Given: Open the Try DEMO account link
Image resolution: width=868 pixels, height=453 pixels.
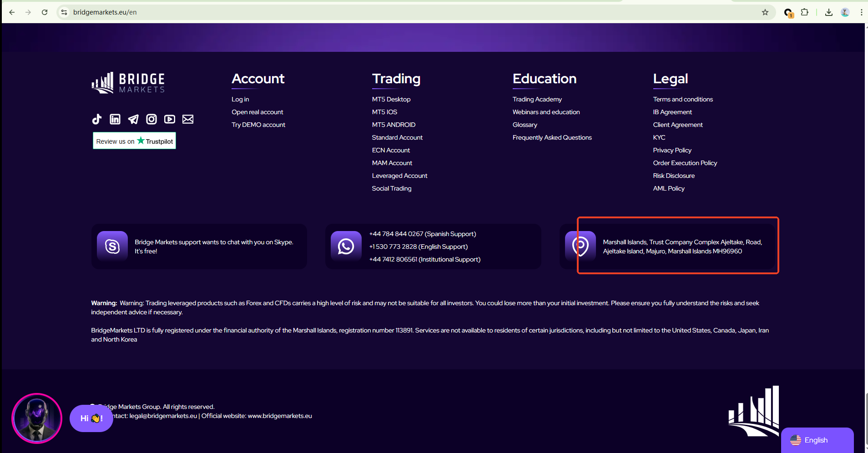Looking at the screenshot, I should (258, 125).
